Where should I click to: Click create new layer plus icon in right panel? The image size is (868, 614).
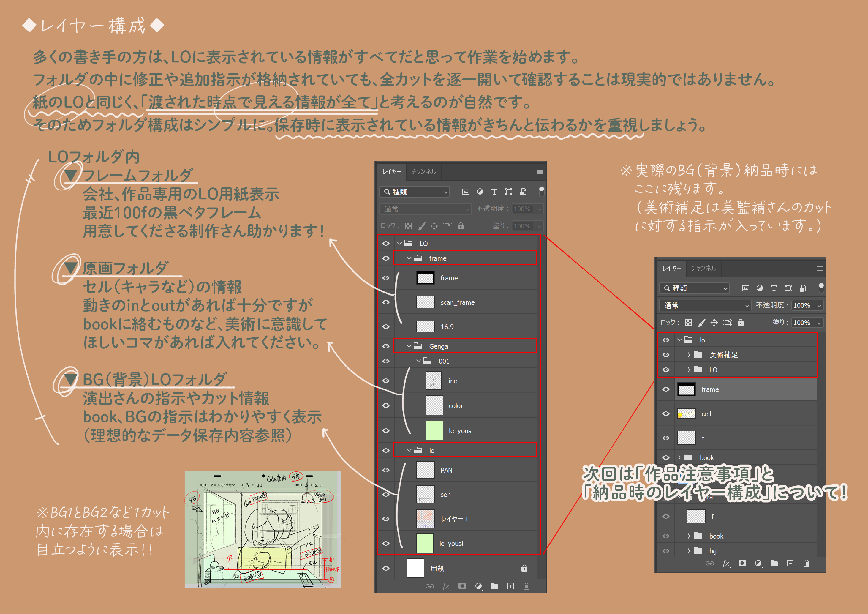tap(790, 563)
